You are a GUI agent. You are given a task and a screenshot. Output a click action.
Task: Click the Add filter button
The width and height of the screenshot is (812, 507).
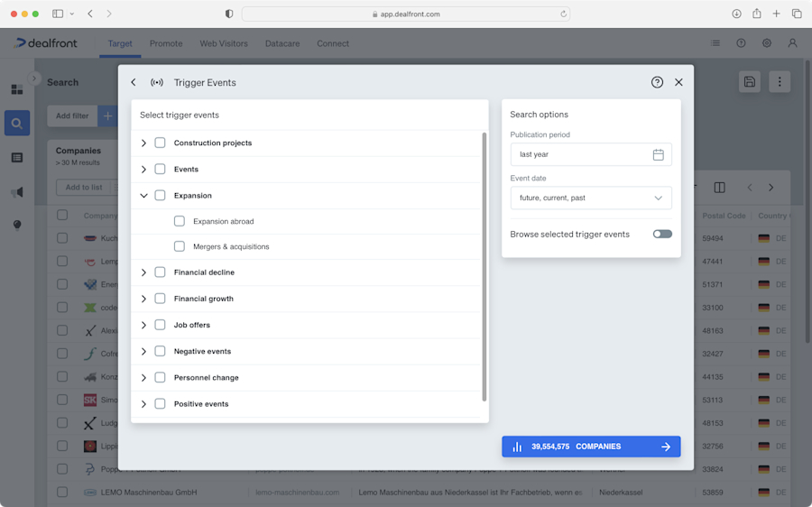72,116
